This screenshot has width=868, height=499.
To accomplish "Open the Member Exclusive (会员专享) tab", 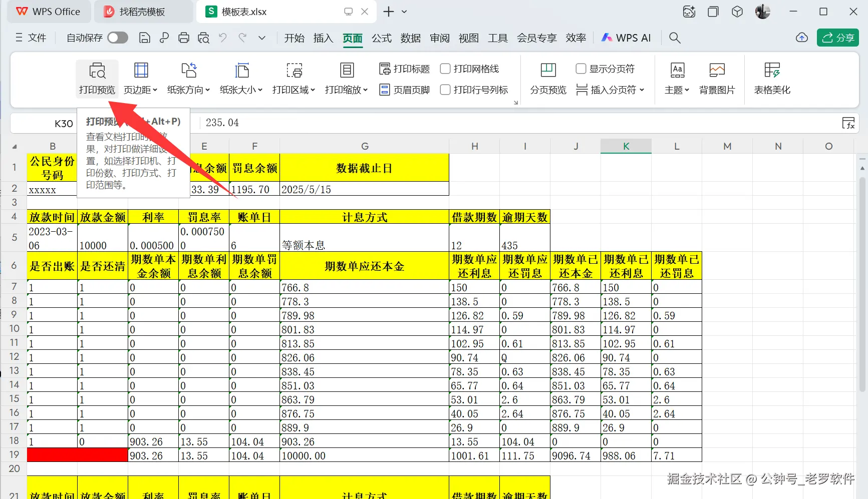I will coord(537,38).
